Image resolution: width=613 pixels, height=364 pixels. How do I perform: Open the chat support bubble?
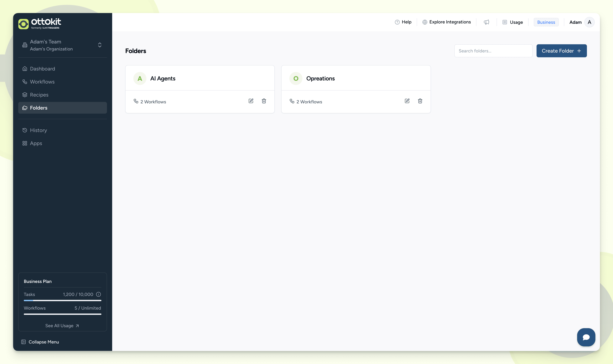[x=586, y=337]
